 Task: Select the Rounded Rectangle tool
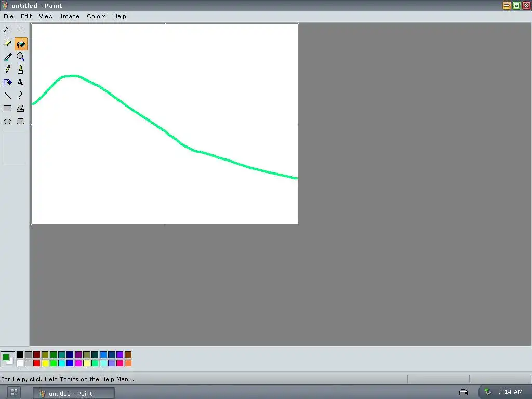tap(21, 122)
